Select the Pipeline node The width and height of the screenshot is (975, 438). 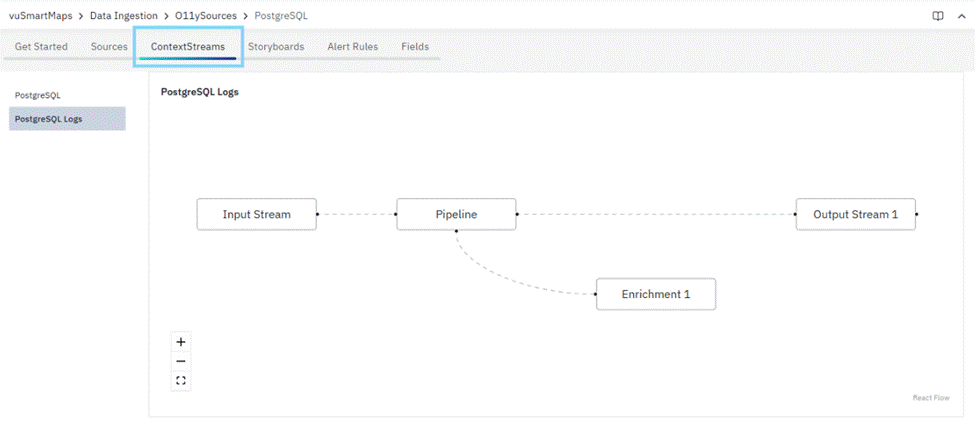(x=456, y=214)
